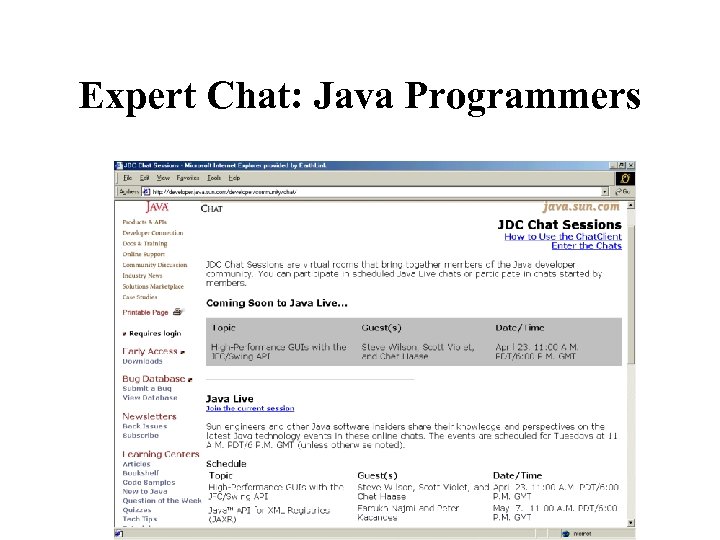This screenshot has width=720, height=540.
Task: Click the login arrow icon beside Bug Database
Action: pyautogui.click(x=190, y=380)
